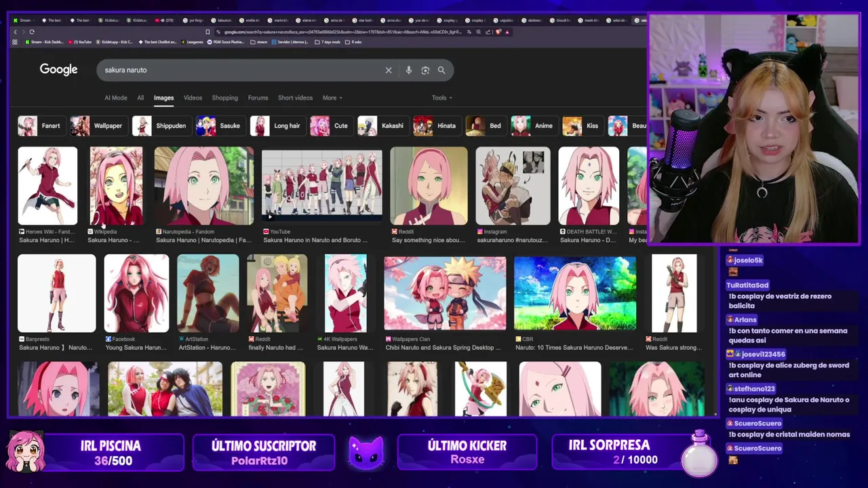Click the 'Sakura Haruno Wa...' 4K Wallpapers link
The image size is (868, 488).
coord(345,348)
